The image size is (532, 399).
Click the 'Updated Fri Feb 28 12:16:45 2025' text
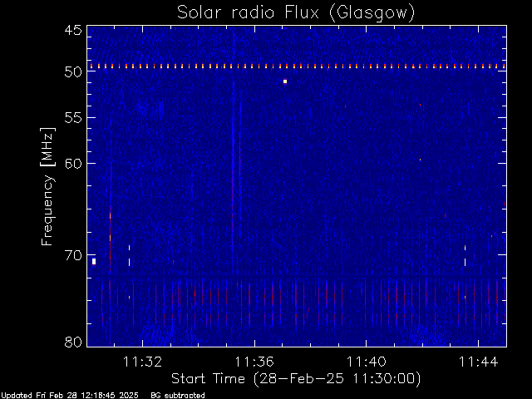[70, 396]
